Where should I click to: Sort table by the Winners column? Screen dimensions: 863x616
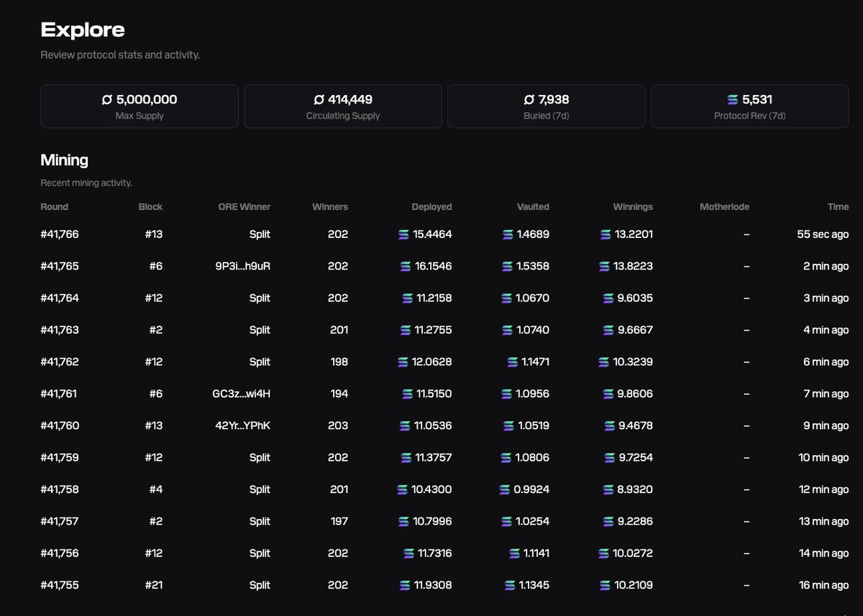tap(329, 206)
